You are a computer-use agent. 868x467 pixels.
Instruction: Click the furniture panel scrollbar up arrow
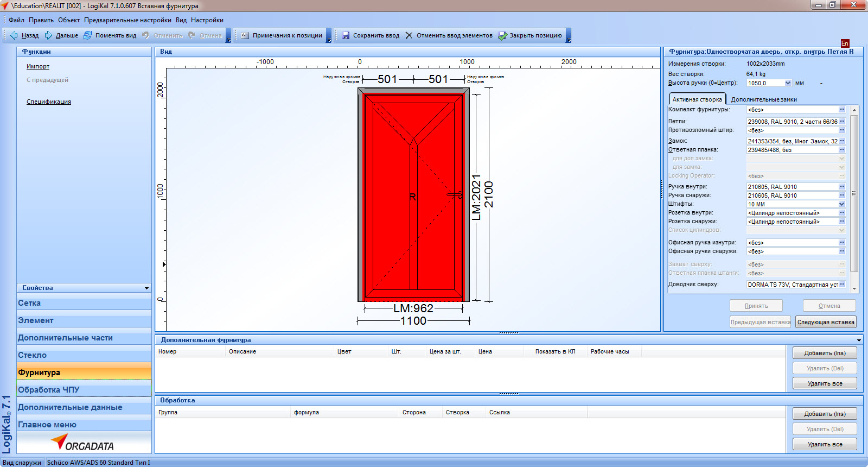point(854,110)
